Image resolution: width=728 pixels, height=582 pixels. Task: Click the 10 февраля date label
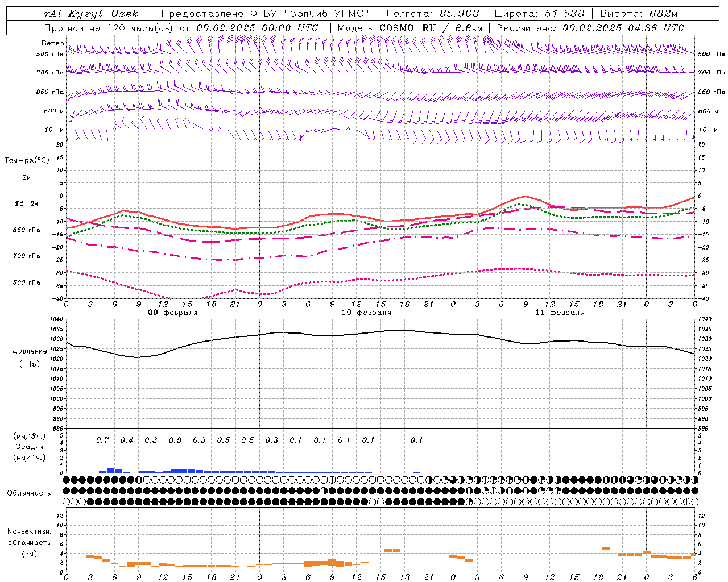tap(366, 313)
